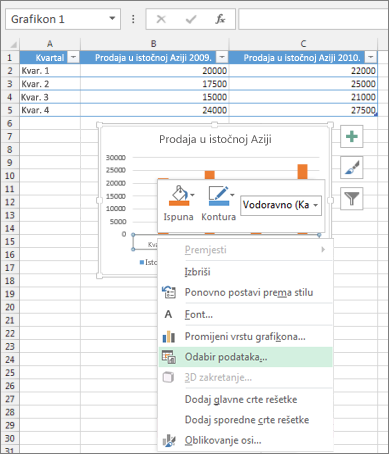Click cell with value 21000
The width and height of the screenshot is (389, 454).
[303, 97]
